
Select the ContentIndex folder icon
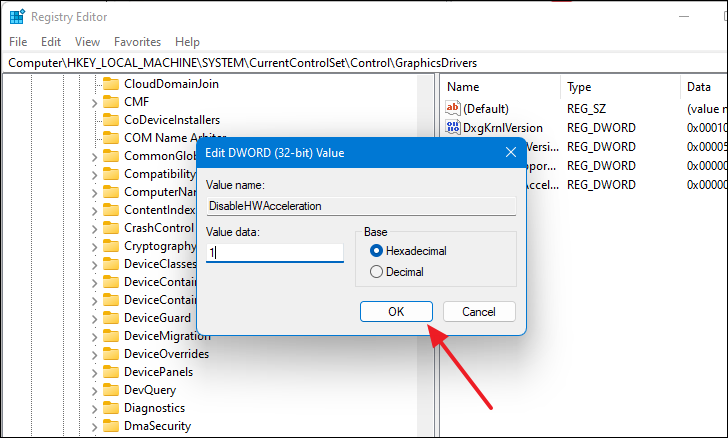110,210
